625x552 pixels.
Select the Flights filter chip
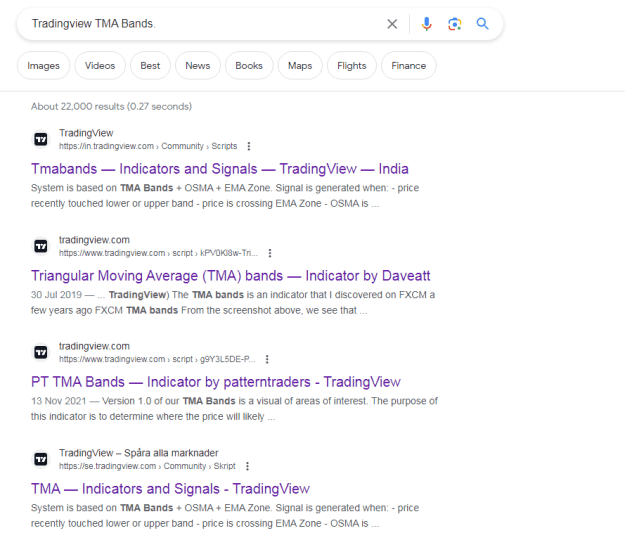(x=352, y=66)
